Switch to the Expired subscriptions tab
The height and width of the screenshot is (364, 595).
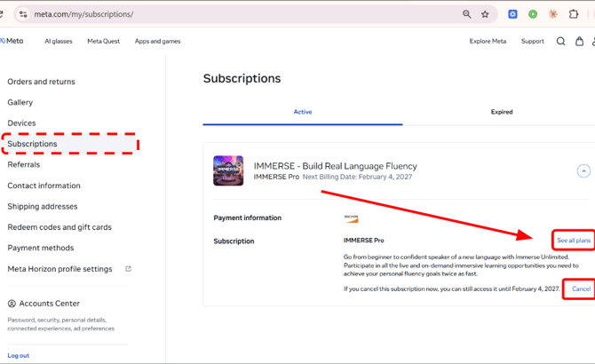point(502,112)
